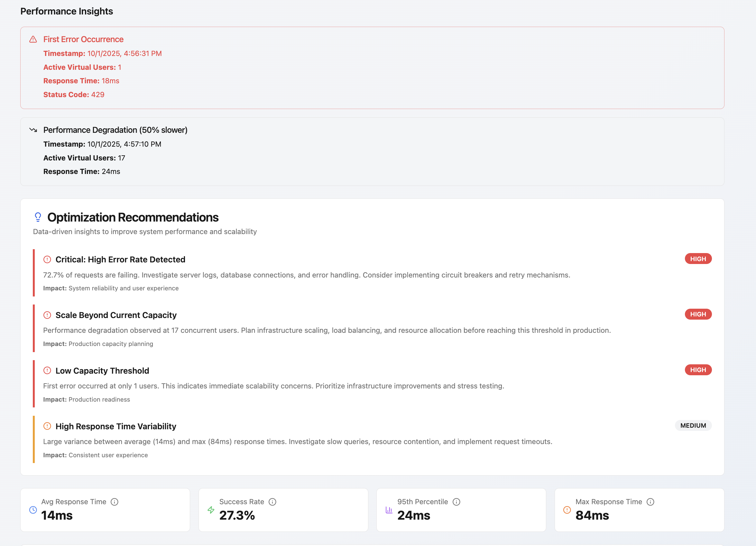The image size is (756, 546).
Task: Click the Performance Degradation trending-down icon
Action: pos(33,130)
